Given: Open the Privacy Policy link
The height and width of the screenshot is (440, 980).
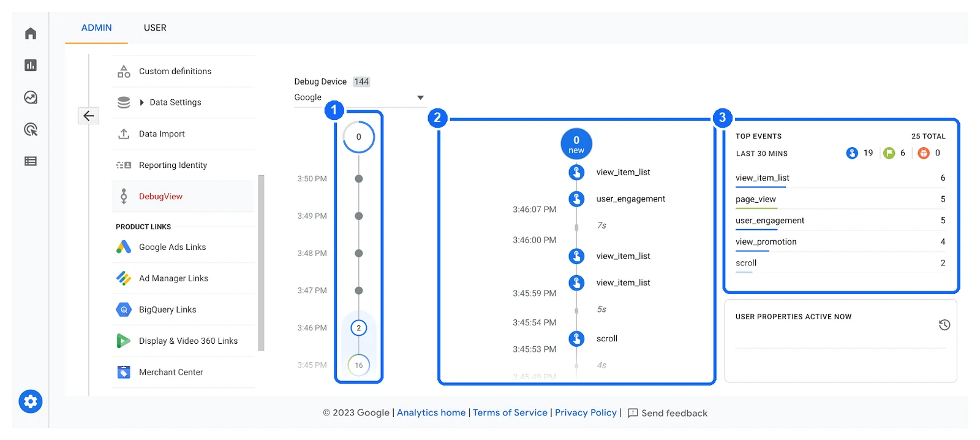Looking at the screenshot, I should (x=586, y=412).
